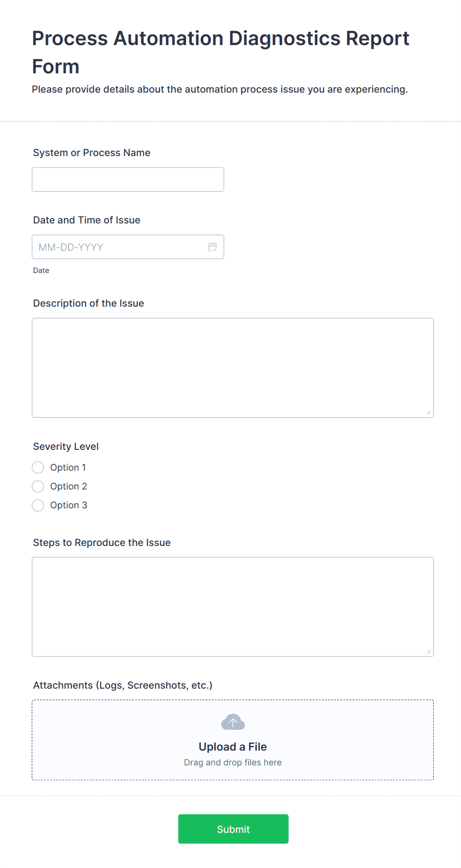Click the System or Process Name field

tap(127, 179)
